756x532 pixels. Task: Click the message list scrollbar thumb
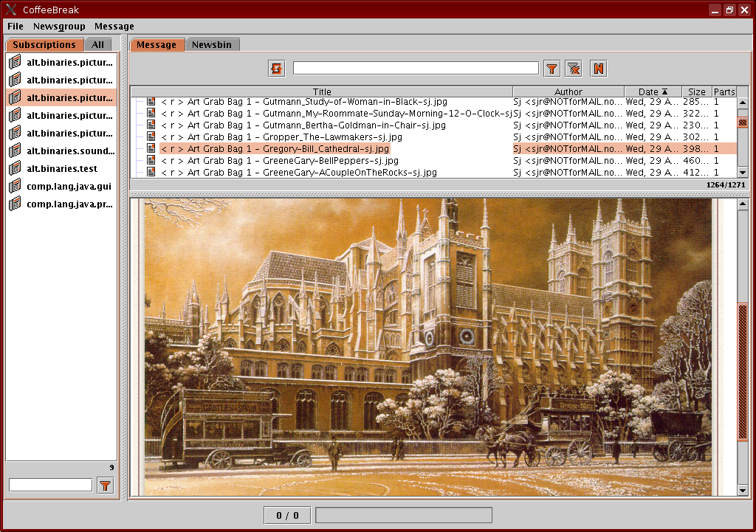click(x=743, y=123)
